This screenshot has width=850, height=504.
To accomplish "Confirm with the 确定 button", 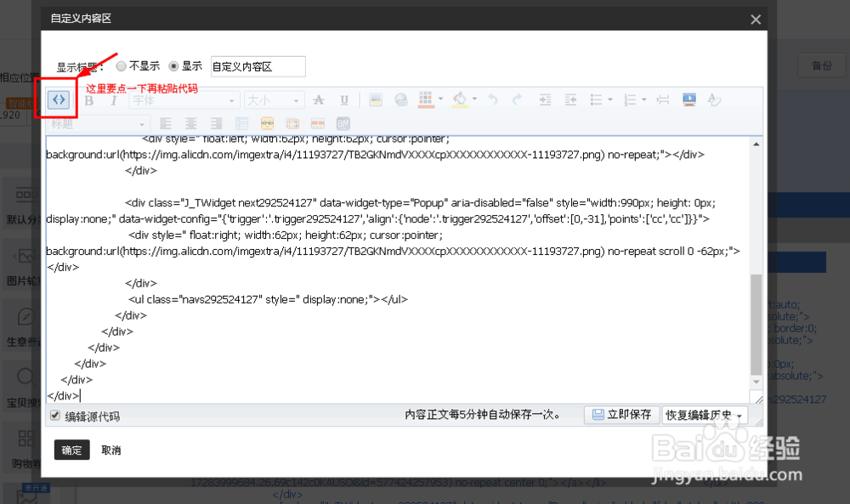I will tap(71, 450).
